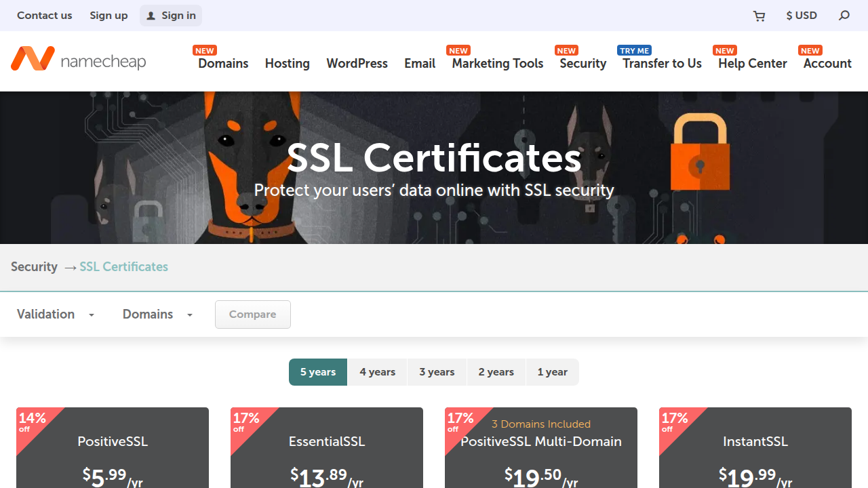Open the Help Center menu

[x=753, y=63]
